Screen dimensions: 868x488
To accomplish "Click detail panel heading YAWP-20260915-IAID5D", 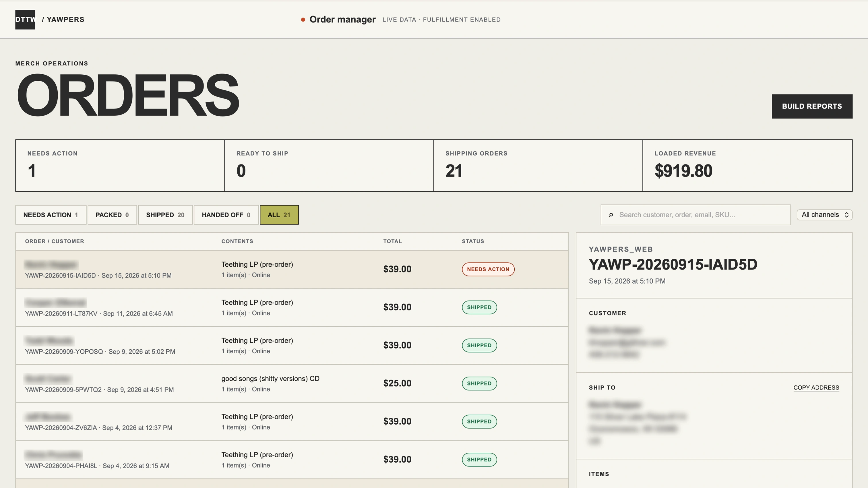I will point(673,264).
